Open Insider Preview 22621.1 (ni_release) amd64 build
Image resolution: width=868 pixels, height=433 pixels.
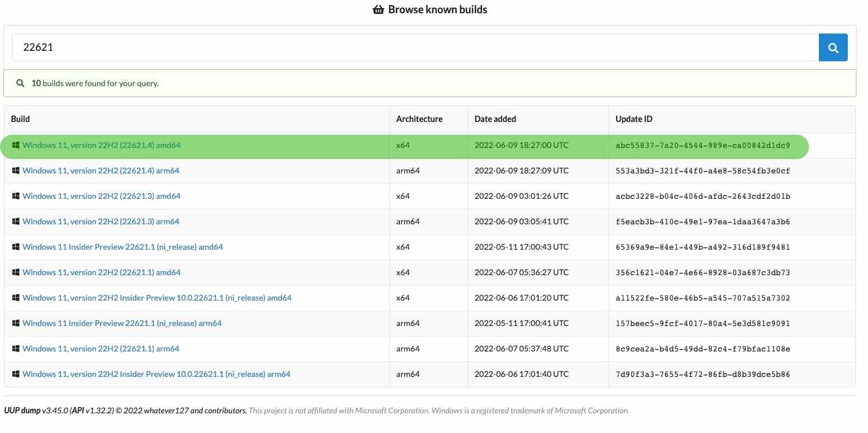coord(123,247)
